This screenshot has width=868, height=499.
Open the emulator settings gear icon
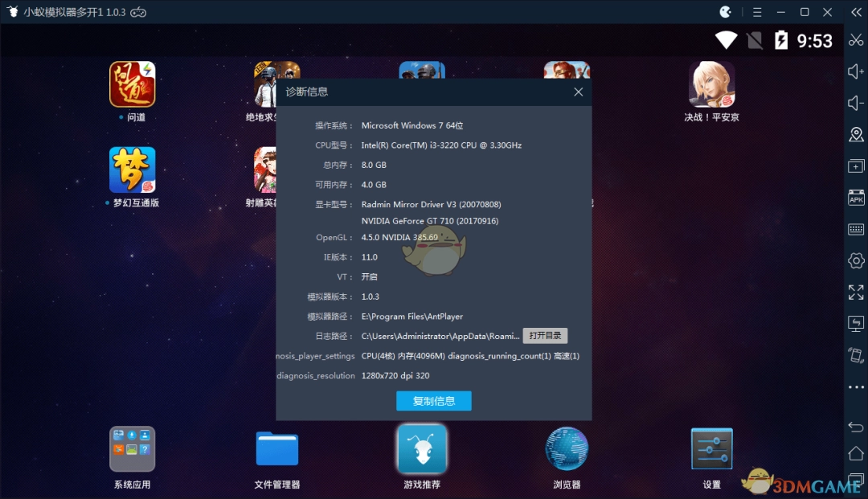855,260
